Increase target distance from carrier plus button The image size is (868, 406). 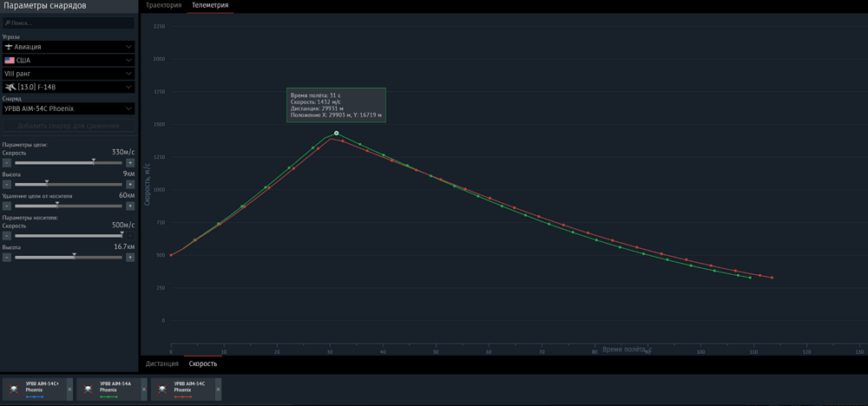(x=130, y=206)
